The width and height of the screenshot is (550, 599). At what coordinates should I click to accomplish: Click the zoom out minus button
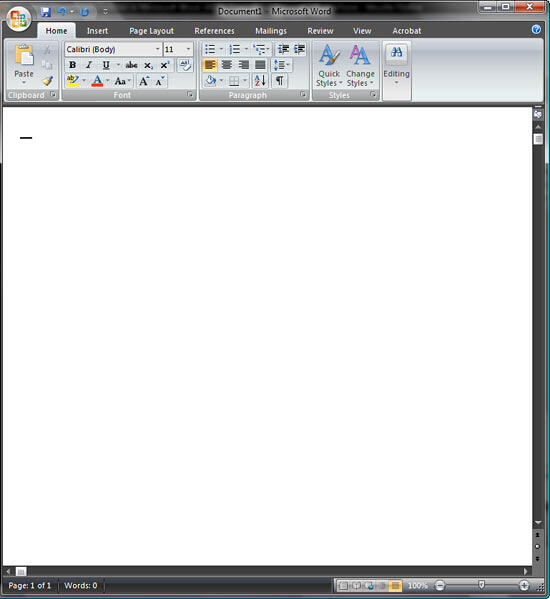(440, 585)
